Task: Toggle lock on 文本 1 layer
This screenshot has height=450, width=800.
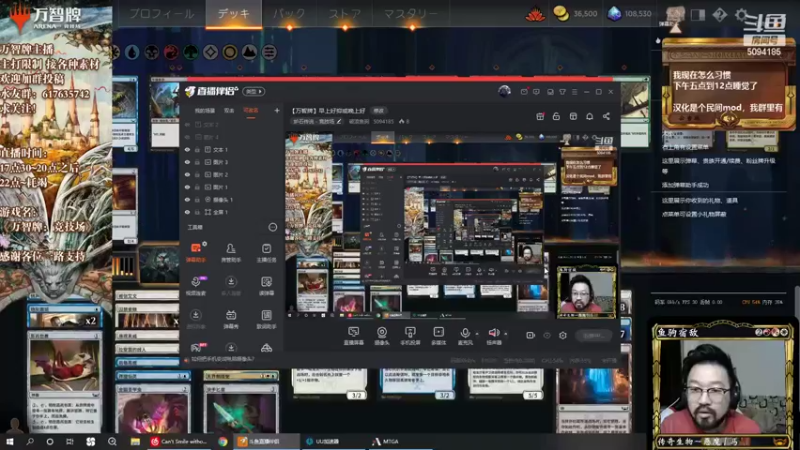Action: coord(197,150)
